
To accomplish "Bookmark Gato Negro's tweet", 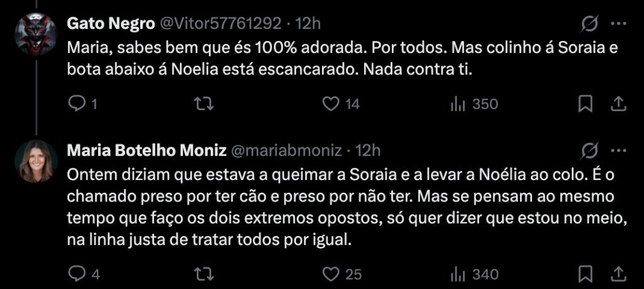I will pyautogui.click(x=586, y=104).
